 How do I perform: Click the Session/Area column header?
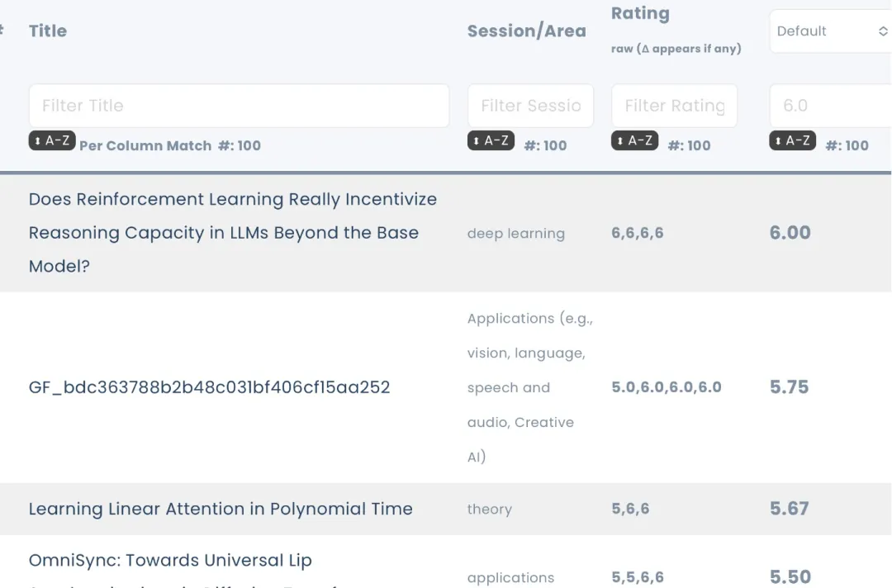[526, 31]
